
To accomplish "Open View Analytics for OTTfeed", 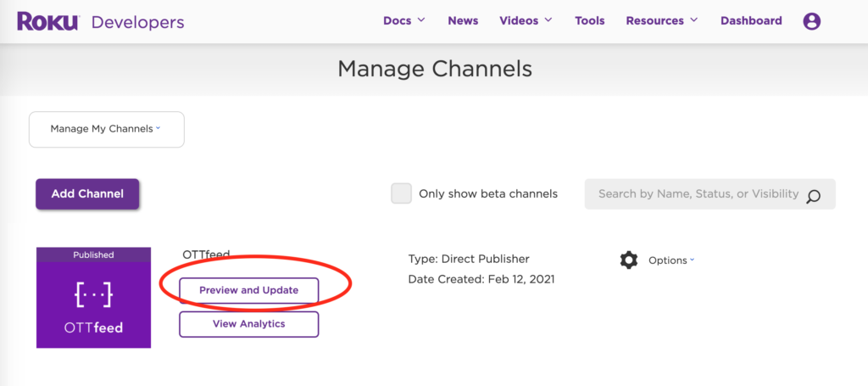I will click(x=248, y=324).
